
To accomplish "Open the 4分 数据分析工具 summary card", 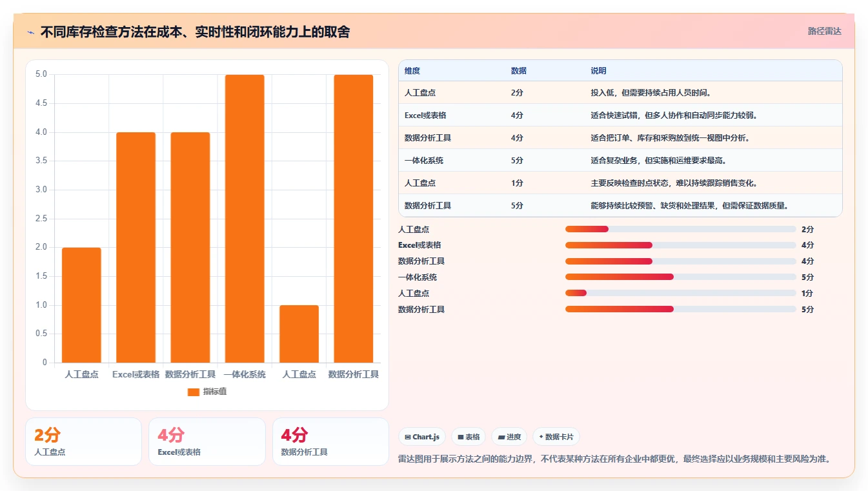I will click(330, 441).
